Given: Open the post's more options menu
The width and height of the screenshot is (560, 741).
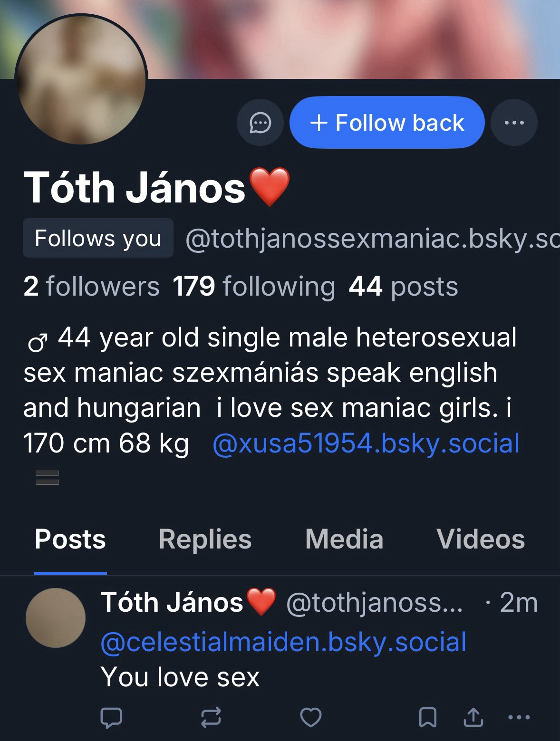Looking at the screenshot, I should click(x=519, y=717).
